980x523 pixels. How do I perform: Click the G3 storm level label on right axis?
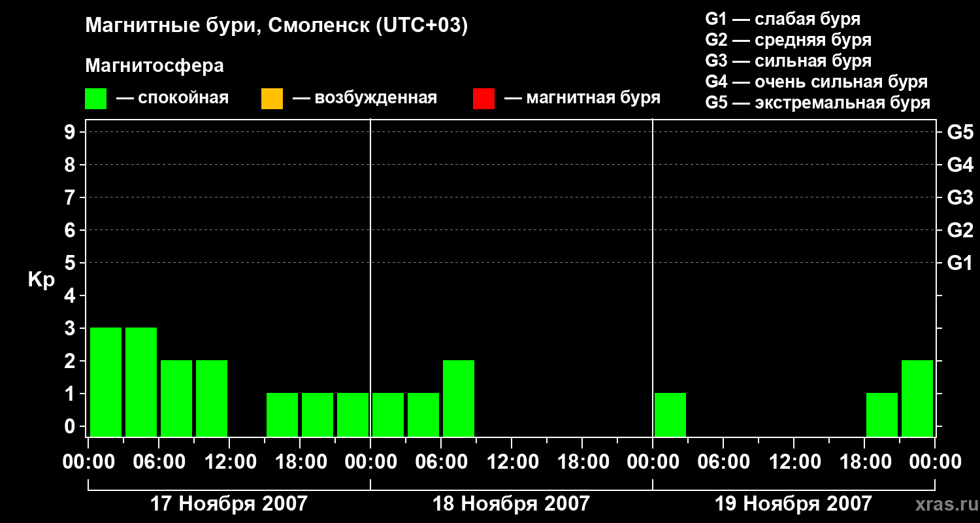960,198
